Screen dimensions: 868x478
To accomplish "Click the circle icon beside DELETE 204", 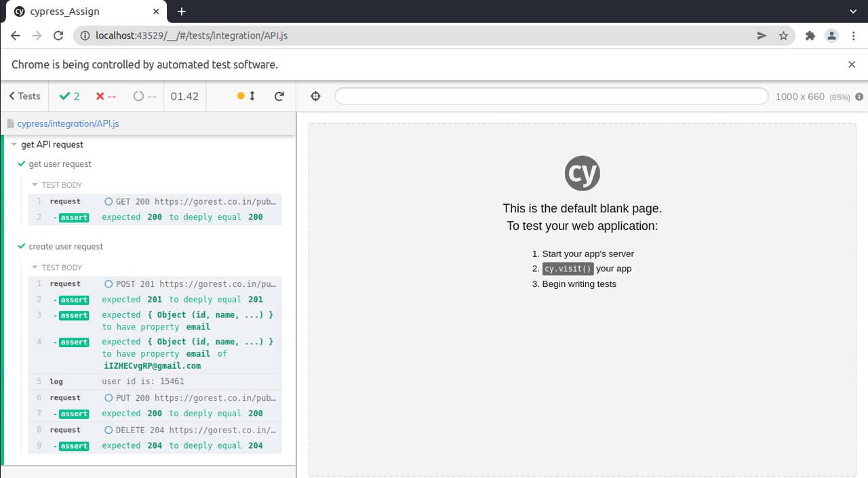I will pos(108,430).
